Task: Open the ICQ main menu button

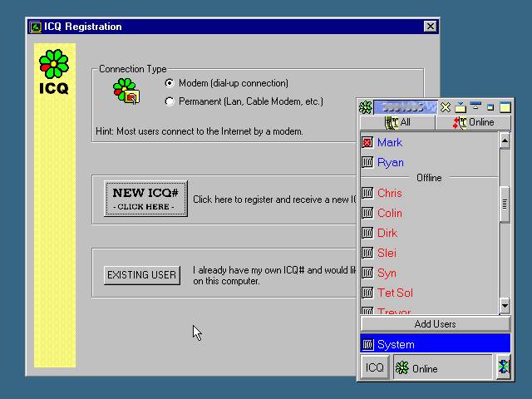Action: (x=375, y=368)
